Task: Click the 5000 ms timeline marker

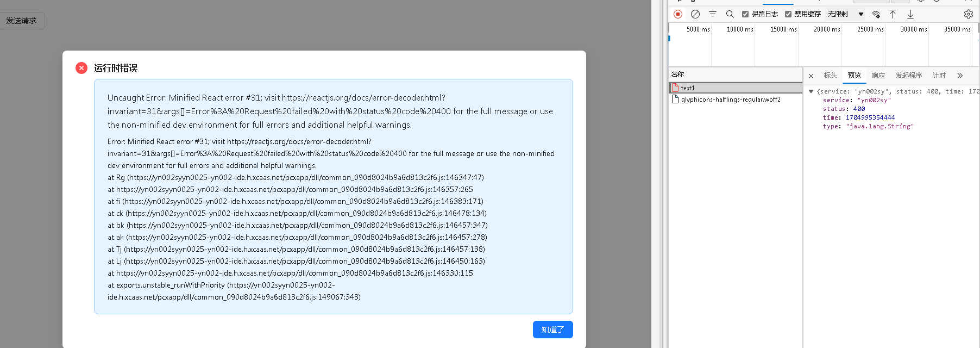Action: tap(698, 29)
